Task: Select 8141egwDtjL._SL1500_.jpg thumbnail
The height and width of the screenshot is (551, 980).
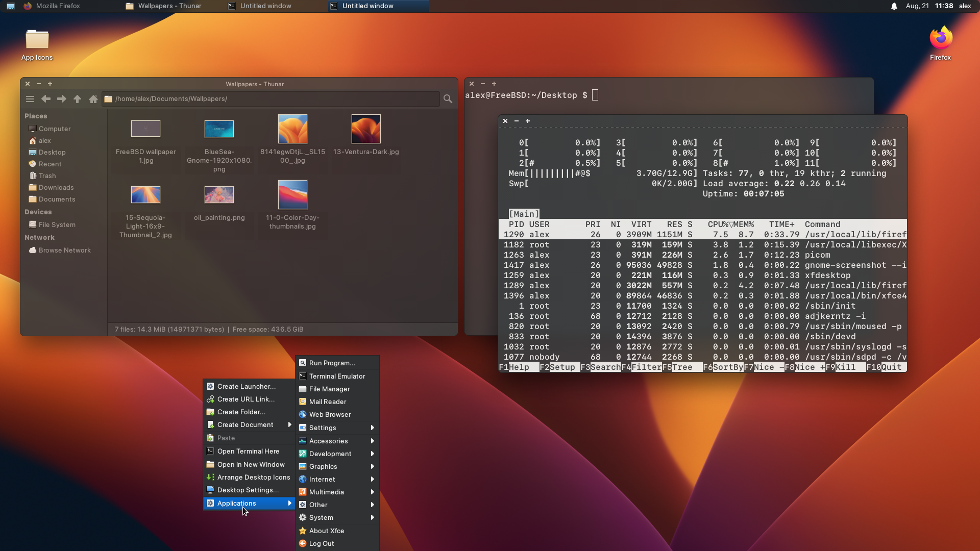Action: (292, 129)
